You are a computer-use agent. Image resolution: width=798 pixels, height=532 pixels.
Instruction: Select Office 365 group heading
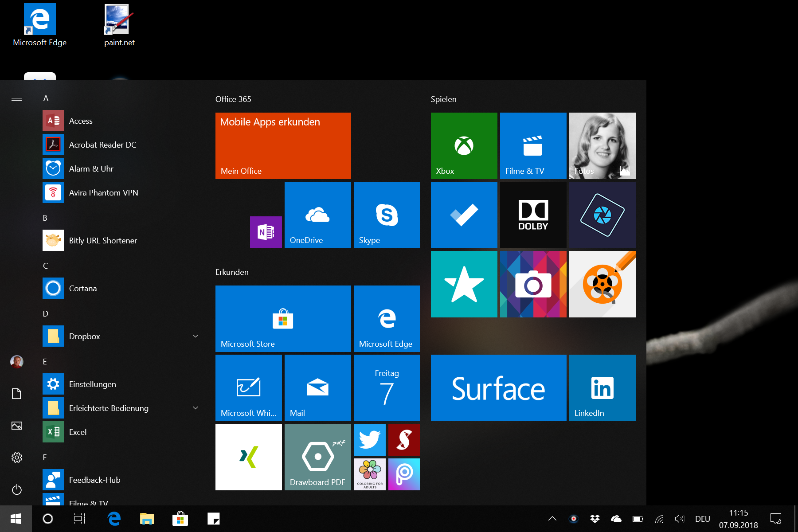(x=233, y=99)
